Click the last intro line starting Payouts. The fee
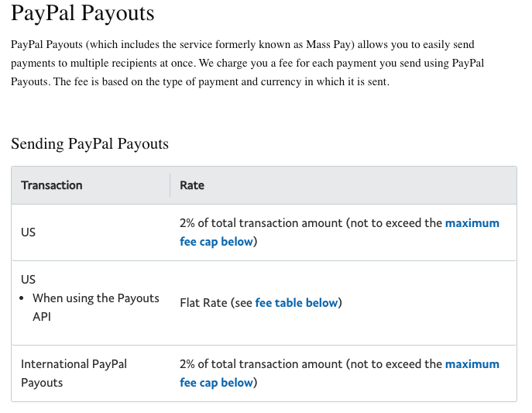The width and height of the screenshot is (532, 413). [x=201, y=82]
